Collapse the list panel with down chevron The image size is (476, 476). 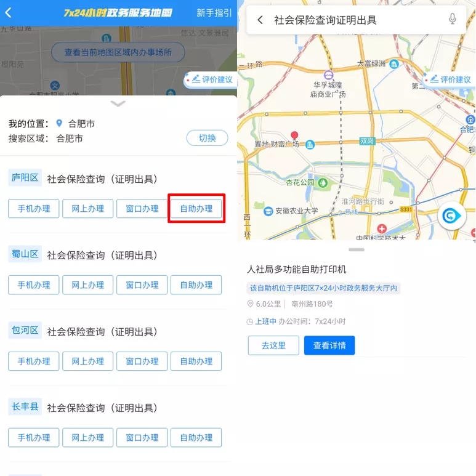(x=118, y=104)
